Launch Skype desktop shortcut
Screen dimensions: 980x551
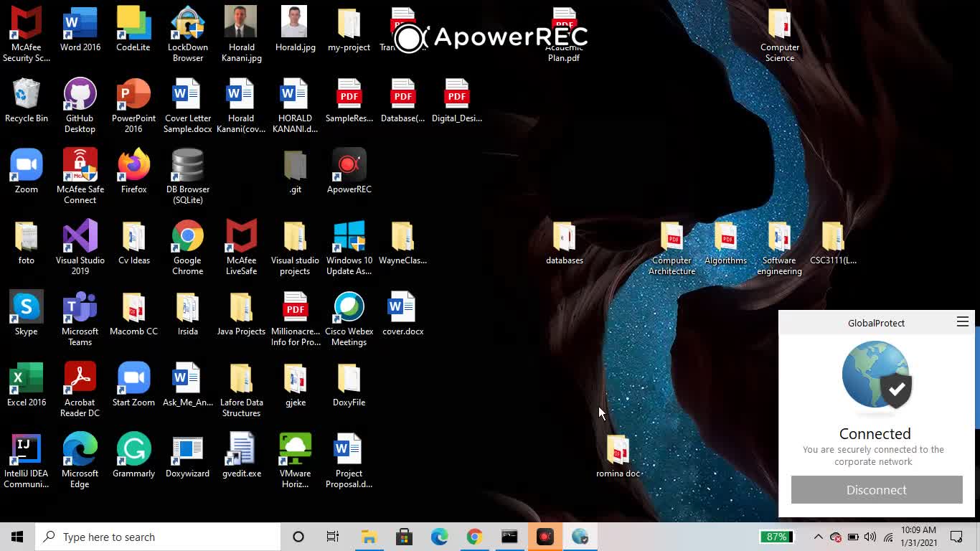(x=27, y=313)
